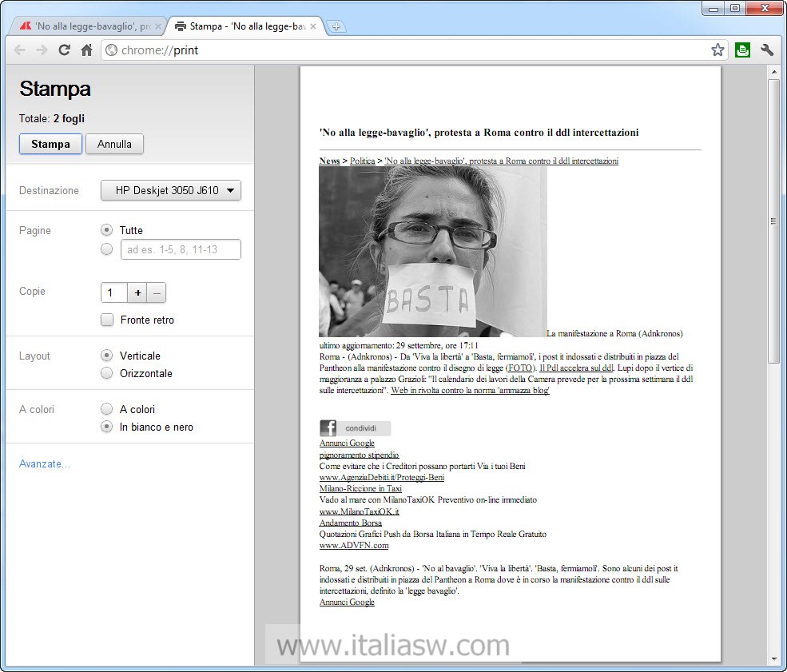Viewport: 787px width, 672px height.
Task: Open the Avanzate... advanced settings link
Action: pos(44,463)
